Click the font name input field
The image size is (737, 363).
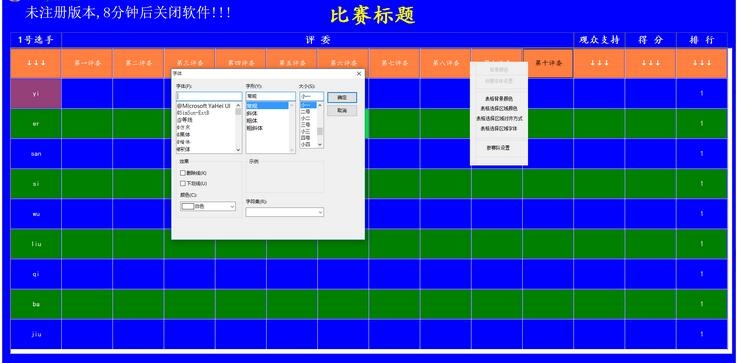[209, 96]
